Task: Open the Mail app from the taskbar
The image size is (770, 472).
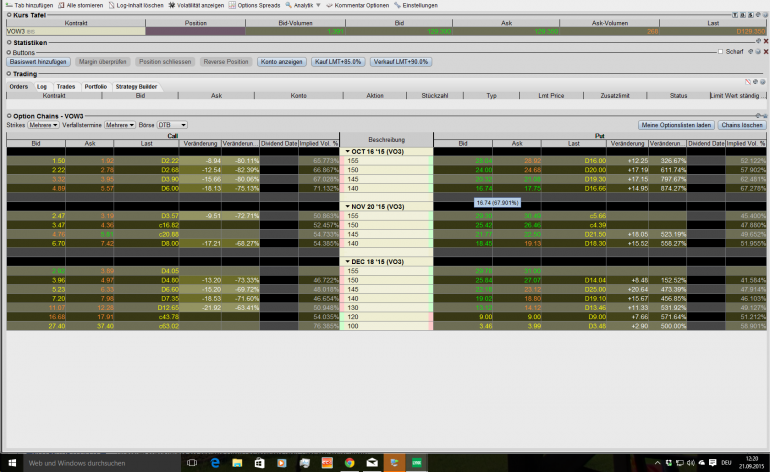Action: (372, 463)
